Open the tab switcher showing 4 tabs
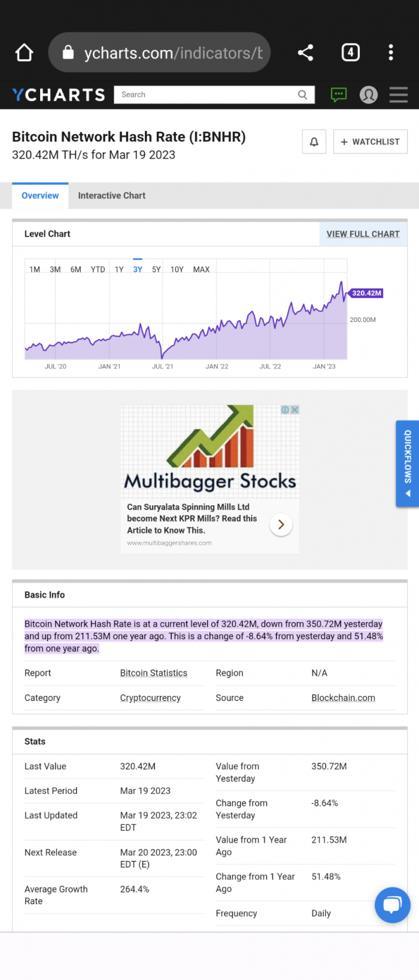 [350, 53]
